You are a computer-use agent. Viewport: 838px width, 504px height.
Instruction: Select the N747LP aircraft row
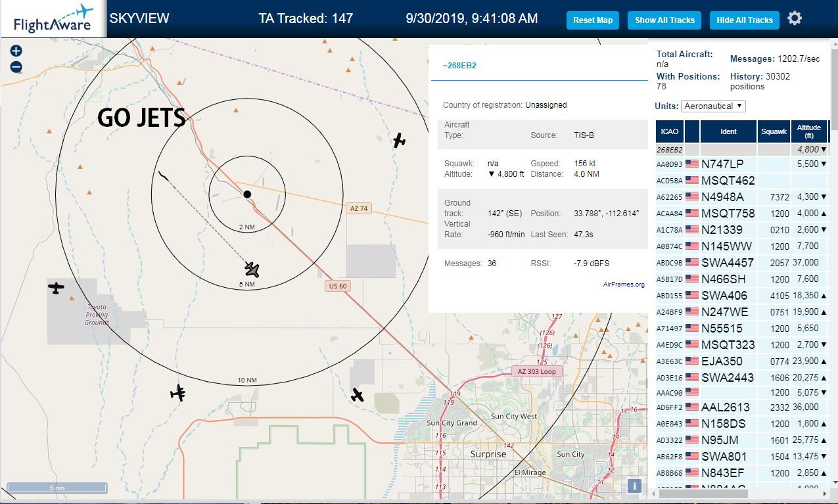pos(742,164)
